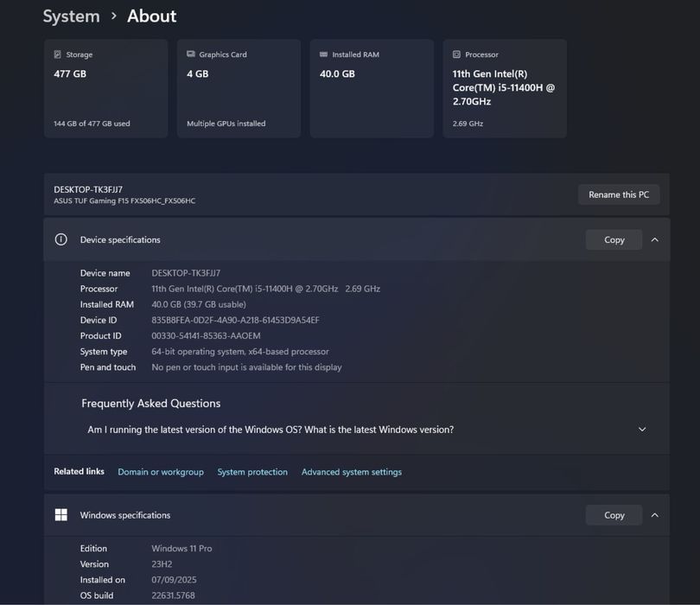This screenshot has width=700, height=605.
Task: Select the Device ID value 835B8FEA-0D2F-4A90-A218-61453D9A54EF
Action: [x=235, y=320]
